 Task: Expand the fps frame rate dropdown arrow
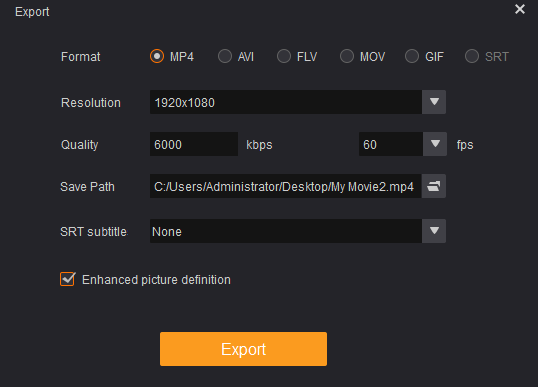pyautogui.click(x=435, y=144)
